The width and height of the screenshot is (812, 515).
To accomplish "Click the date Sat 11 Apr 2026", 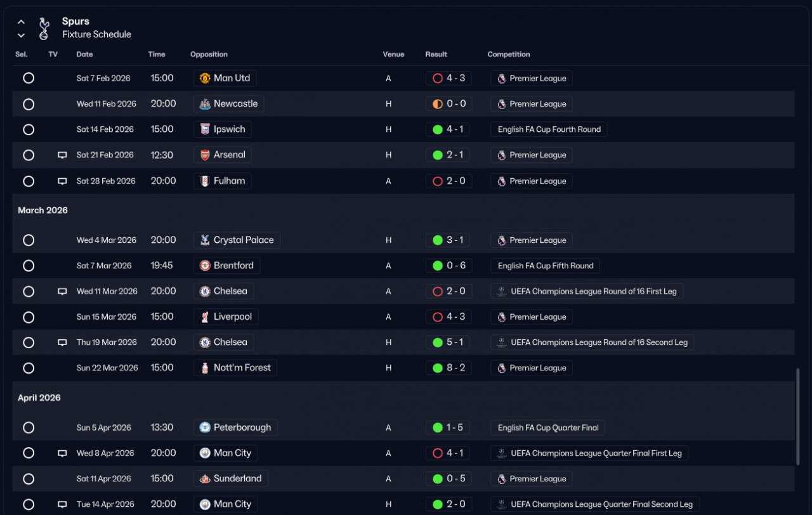I will pyautogui.click(x=104, y=479).
